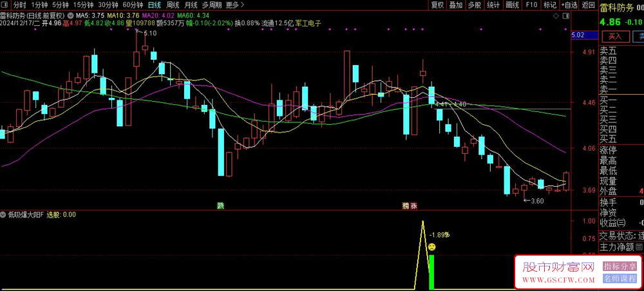Viewport: 644px width, 291px height.
Task: Click the icon next to 主力净额
Action: click(639, 247)
